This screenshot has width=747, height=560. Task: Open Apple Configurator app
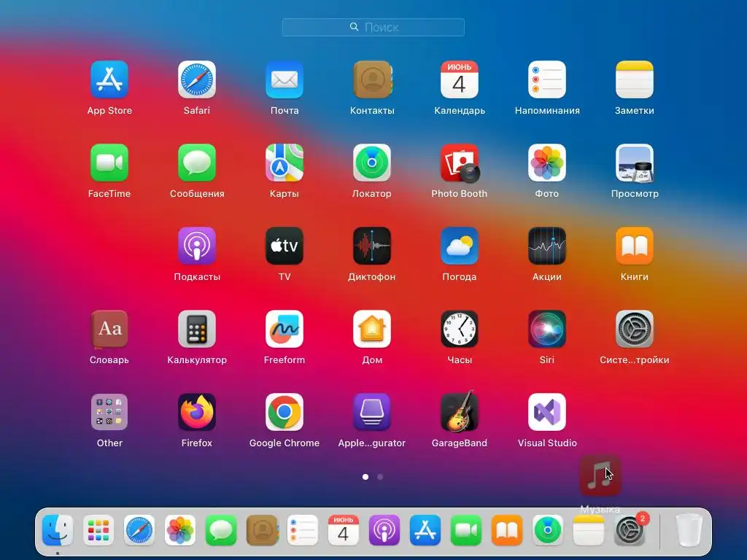(372, 412)
